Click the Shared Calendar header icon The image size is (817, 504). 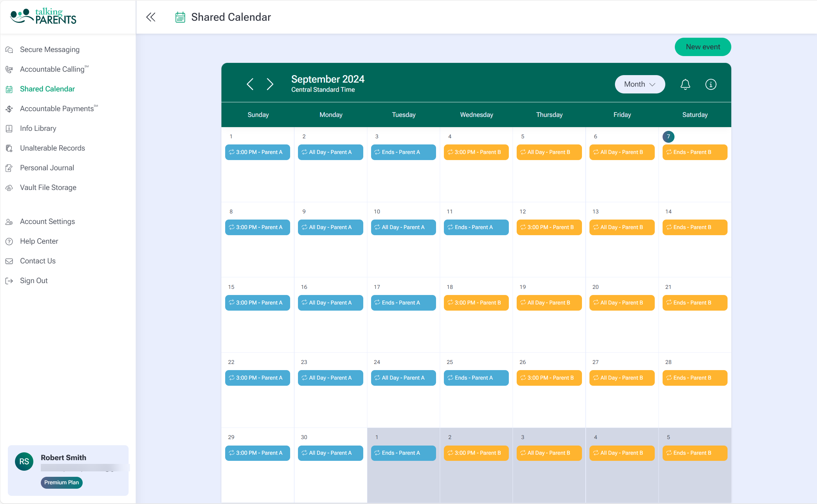pos(180,17)
